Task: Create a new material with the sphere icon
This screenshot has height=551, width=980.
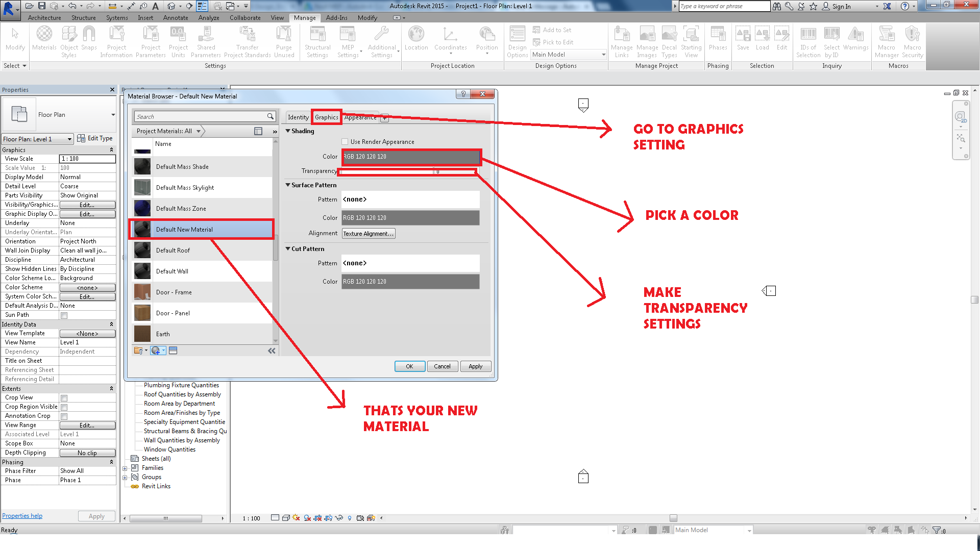Action: coord(156,350)
